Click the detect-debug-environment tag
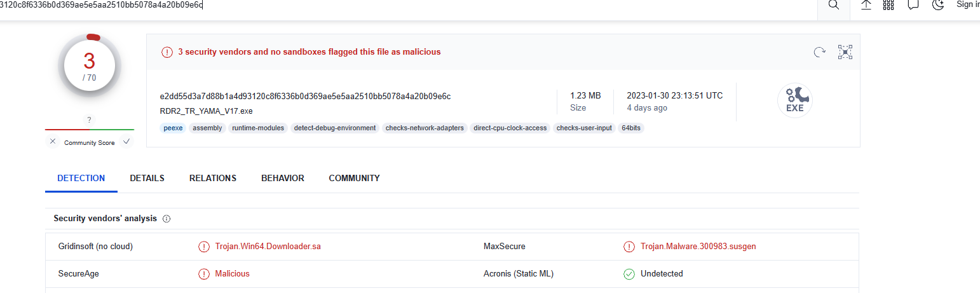 click(334, 128)
